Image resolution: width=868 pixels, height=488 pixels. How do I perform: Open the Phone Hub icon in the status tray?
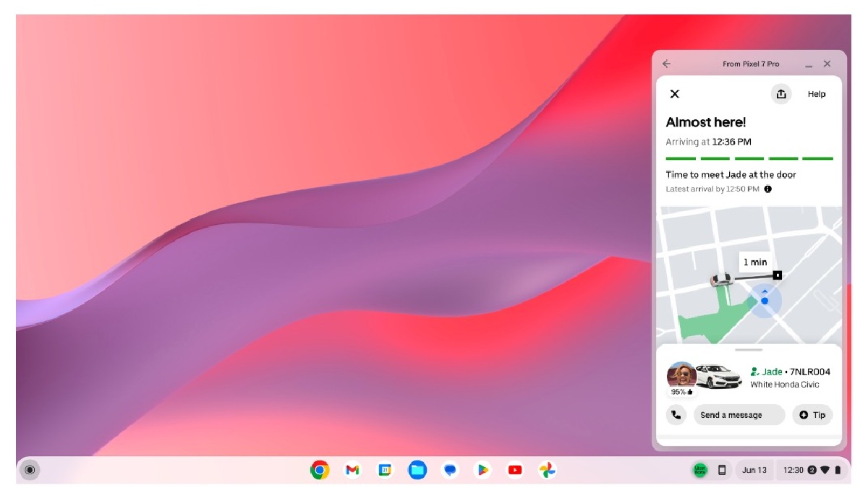(x=721, y=469)
